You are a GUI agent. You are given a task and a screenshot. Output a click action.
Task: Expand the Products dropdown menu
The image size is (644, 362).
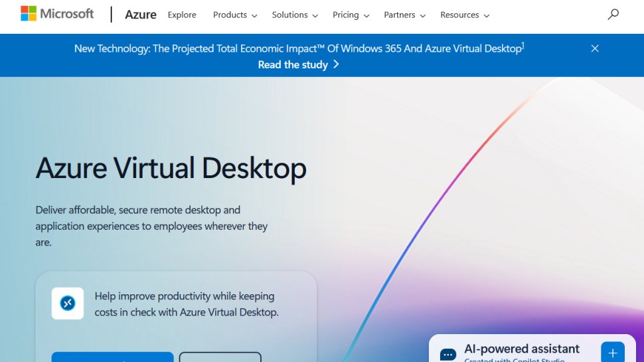click(x=235, y=15)
